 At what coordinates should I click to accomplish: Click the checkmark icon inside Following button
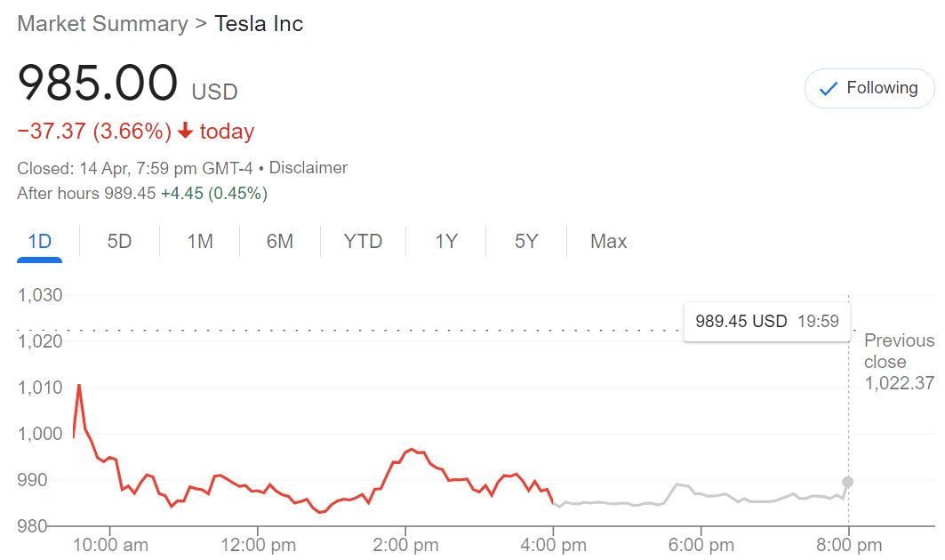pos(829,88)
